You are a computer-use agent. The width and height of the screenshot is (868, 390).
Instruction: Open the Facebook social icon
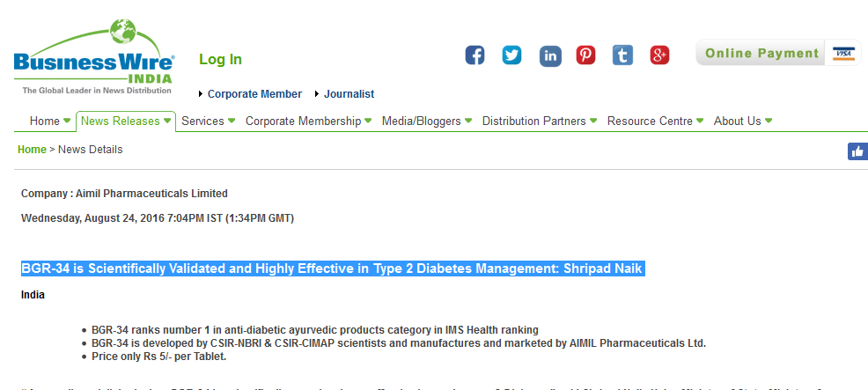pyautogui.click(x=475, y=55)
